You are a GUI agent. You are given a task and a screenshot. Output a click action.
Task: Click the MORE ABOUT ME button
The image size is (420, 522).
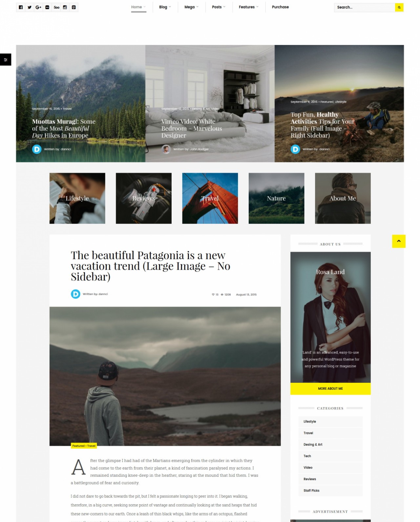(x=330, y=388)
